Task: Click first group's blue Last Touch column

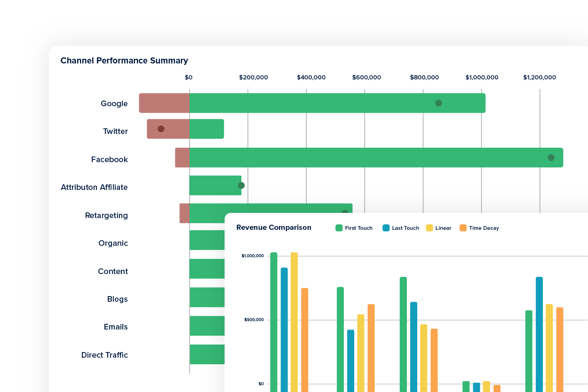Action: pos(284,330)
